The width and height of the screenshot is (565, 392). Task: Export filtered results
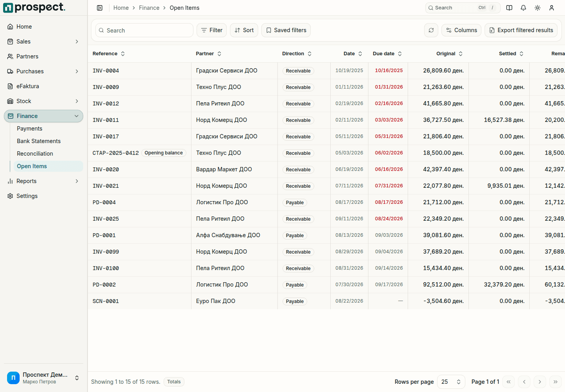[x=521, y=30]
